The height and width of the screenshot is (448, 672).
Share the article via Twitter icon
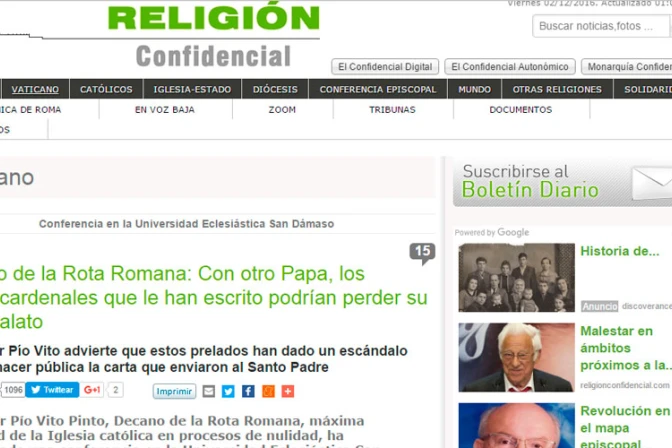pyautogui.click(x=228, y=391)
